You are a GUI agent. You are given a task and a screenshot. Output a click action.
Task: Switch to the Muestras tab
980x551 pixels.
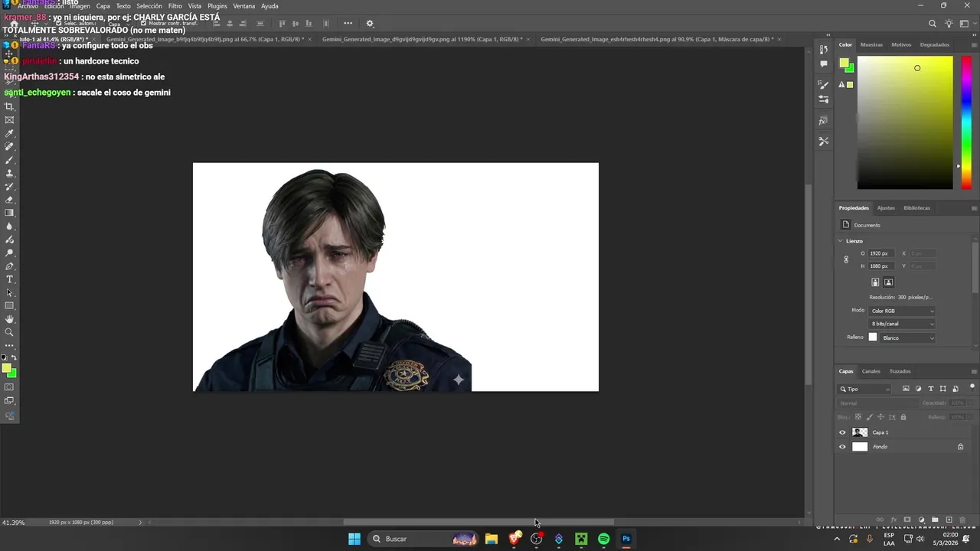[x=871, y=44]
